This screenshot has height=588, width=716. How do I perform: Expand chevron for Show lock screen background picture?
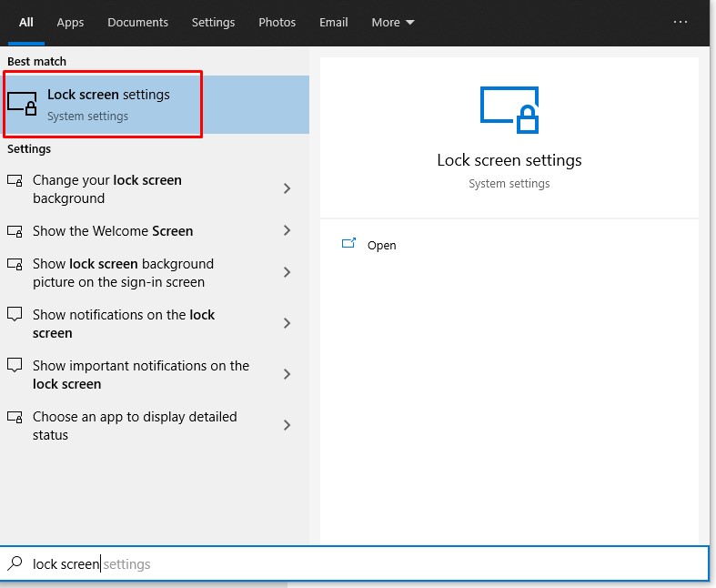click(x=287, y=273)
